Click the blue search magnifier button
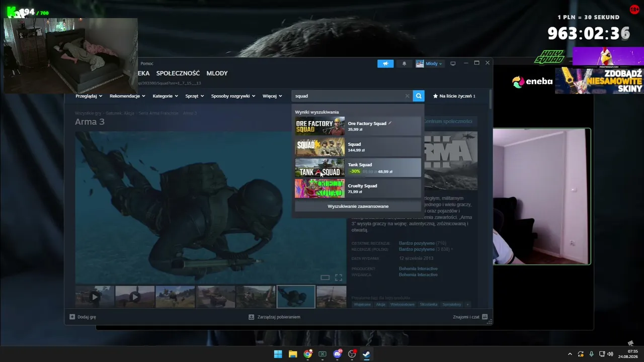644x362 pixels. (x=419, y=96)
